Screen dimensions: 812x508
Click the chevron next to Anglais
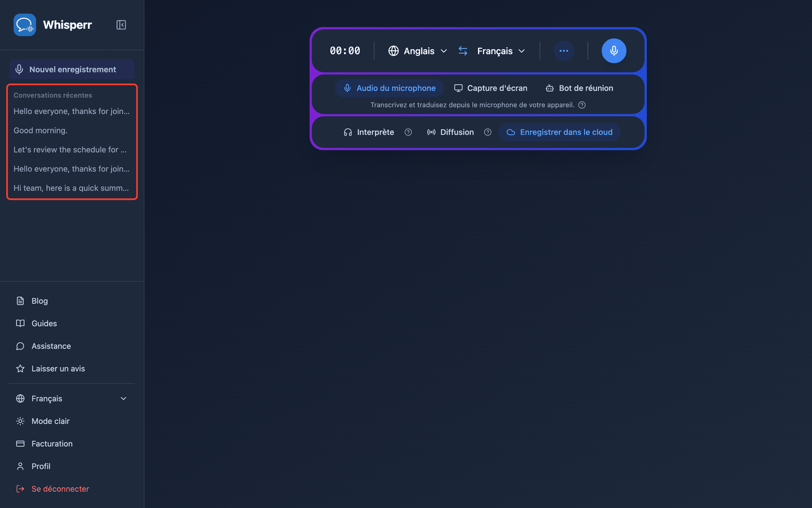click(444, 51)
